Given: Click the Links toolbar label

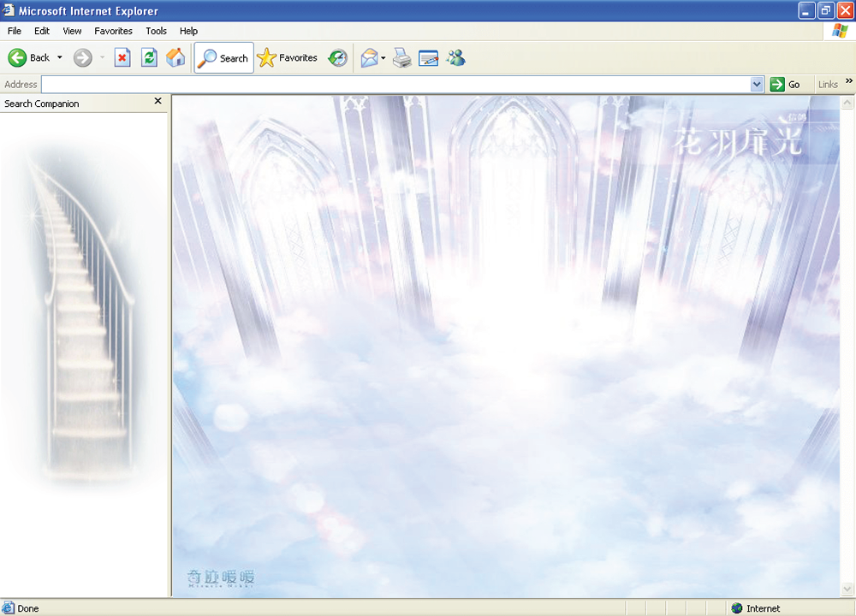Looking at the screenshot, I should tap(828, 85).
